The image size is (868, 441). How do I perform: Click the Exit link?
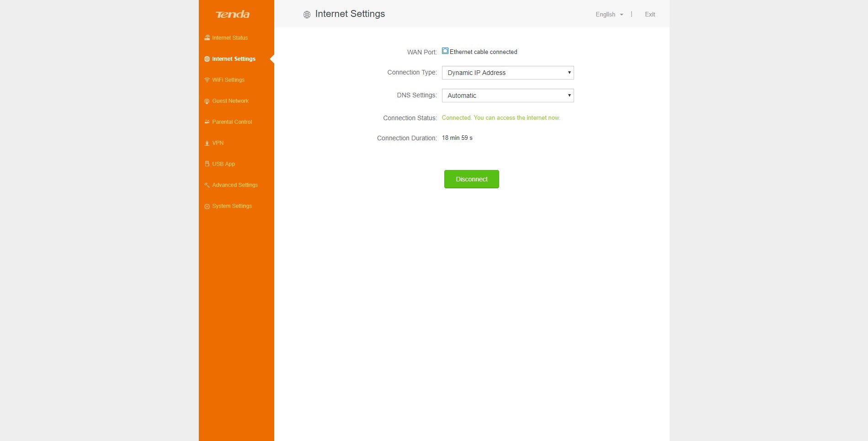(x=650, y=15)
